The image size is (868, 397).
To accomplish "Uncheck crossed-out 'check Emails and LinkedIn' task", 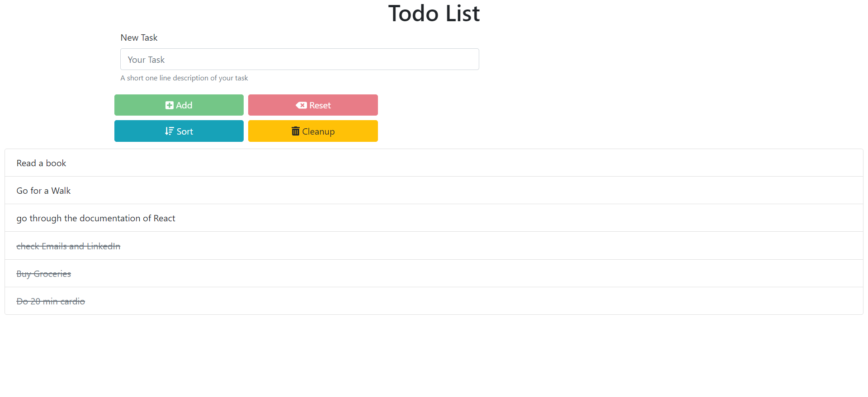I will pos(434,246).
